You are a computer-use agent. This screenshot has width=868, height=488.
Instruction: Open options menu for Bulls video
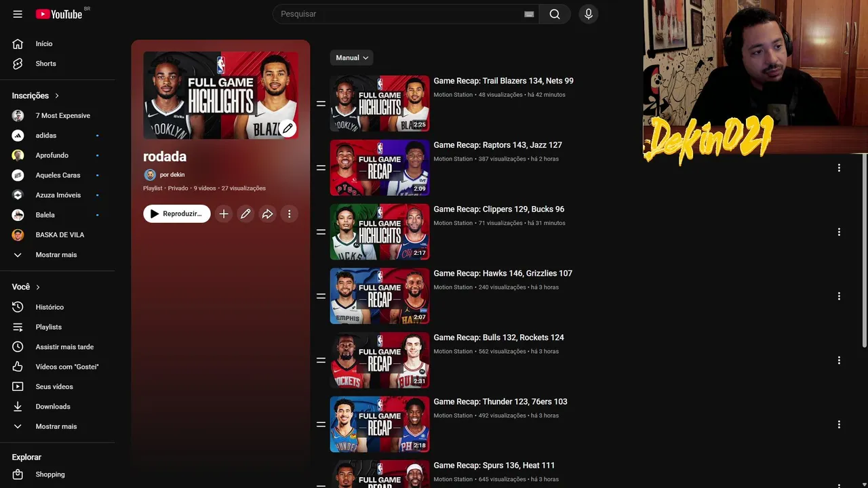(839, 361)
